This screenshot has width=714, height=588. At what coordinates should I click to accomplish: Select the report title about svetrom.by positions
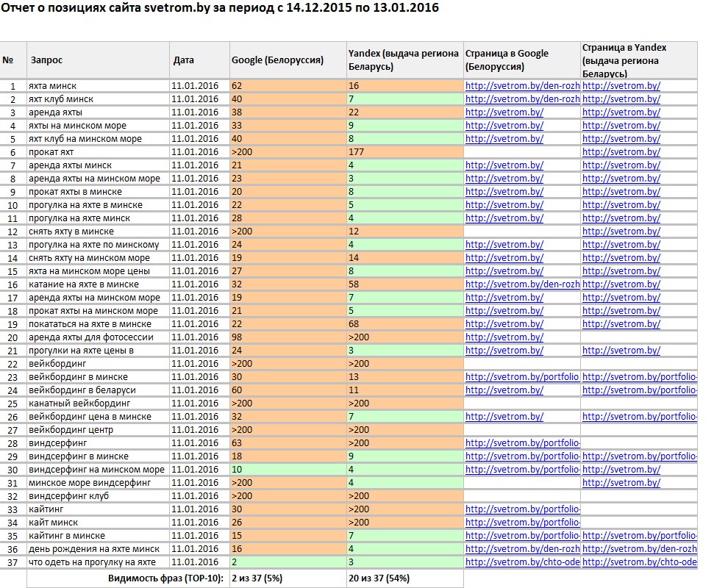(220, 8)
